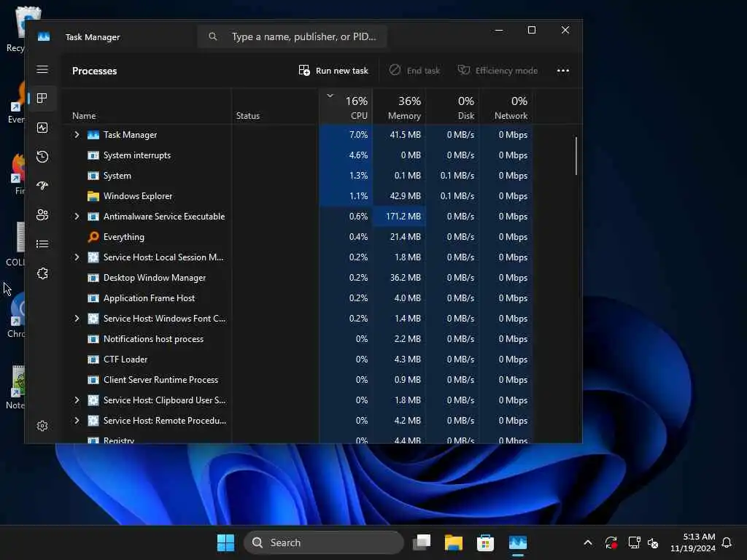Viewport: 747px width, 560px height.
Task: Open the three-dot more options menu
Action: click(x=563, y=71)
